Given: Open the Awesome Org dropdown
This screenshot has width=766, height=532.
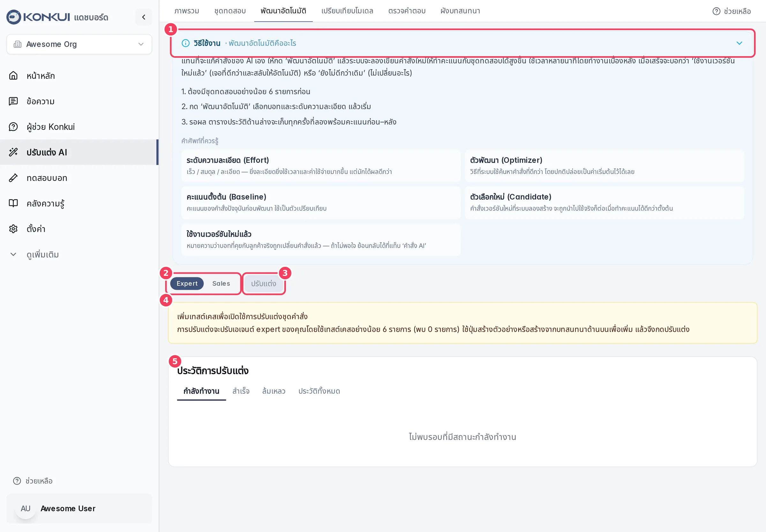Looking at the screenshot, I should pos(79,44).
